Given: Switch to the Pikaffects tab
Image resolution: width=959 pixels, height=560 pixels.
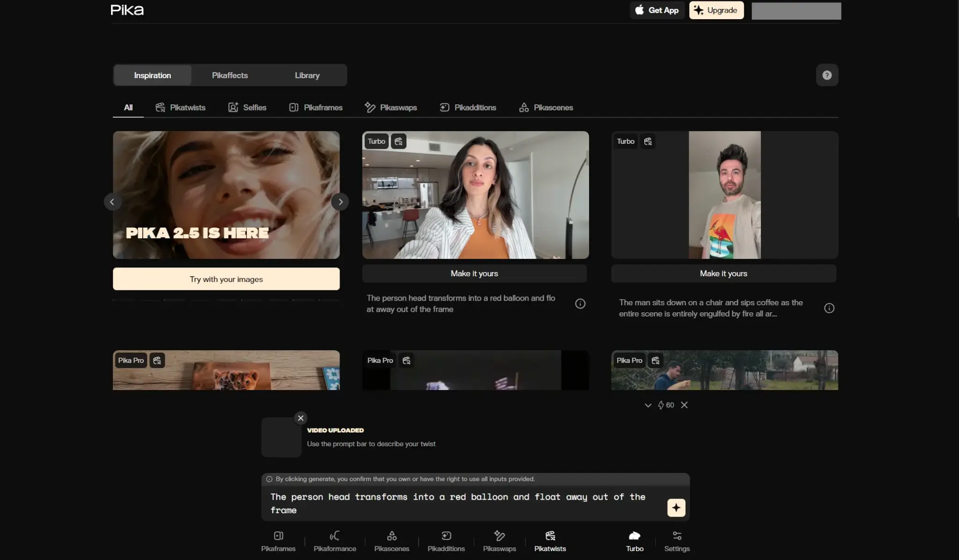Looking at the screenshot, I should [x=229, y=75].
